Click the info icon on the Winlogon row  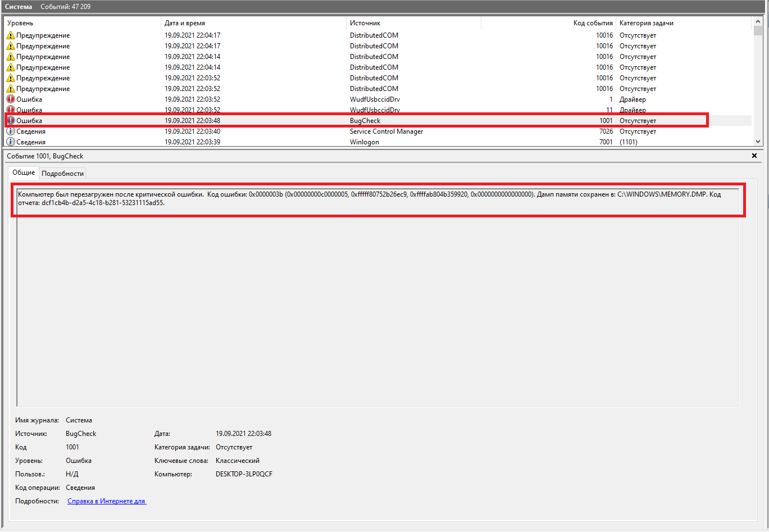(10, 142)
